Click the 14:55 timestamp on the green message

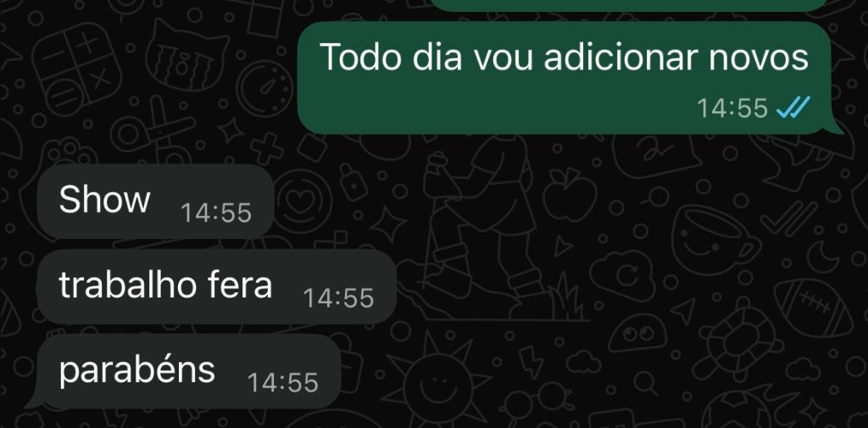[732, 108]
